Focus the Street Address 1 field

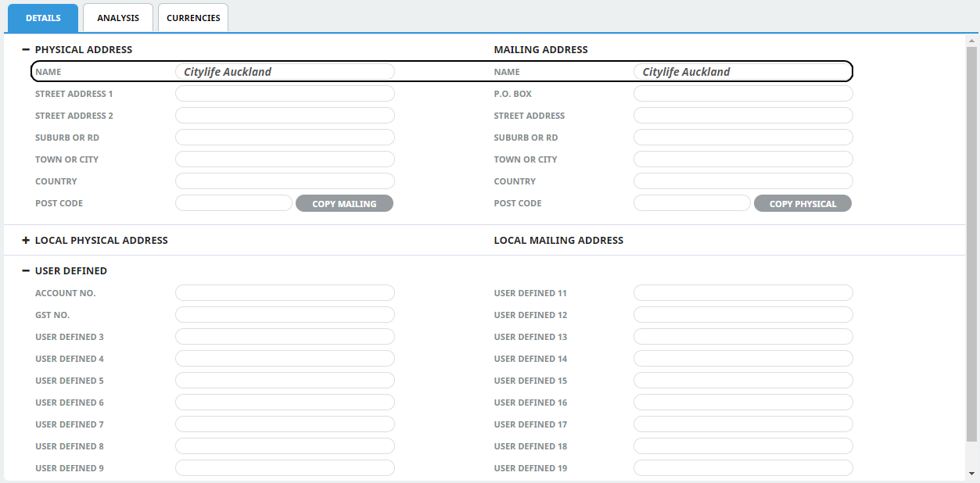tap(285, 94)
